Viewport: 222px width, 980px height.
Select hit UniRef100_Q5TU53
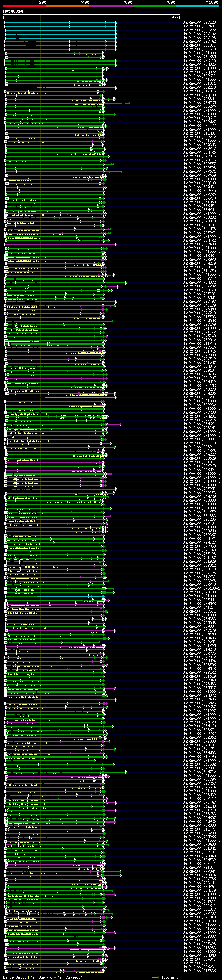click(199, 202)
